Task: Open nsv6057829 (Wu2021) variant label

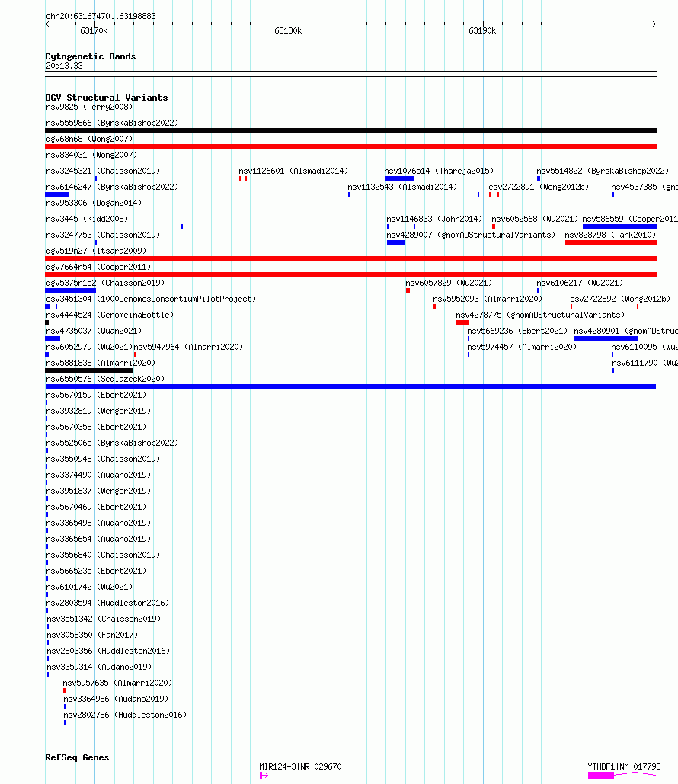Action: [449, 283]
